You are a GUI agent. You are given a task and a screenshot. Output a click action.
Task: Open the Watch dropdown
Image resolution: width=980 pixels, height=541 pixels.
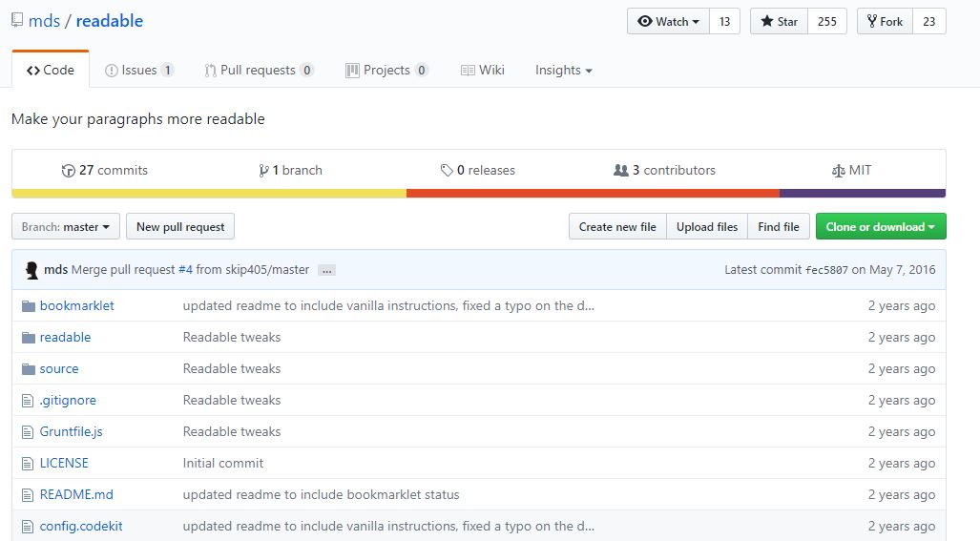click(668, 21)
